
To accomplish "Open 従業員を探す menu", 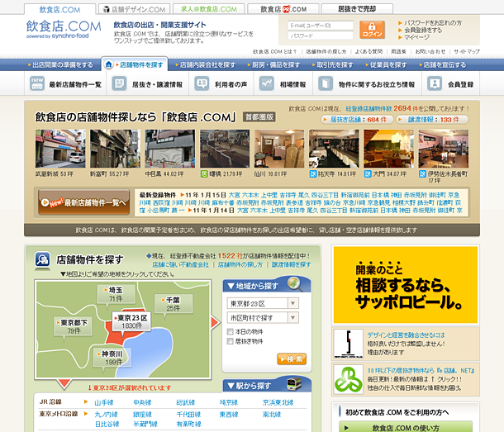I will click(x=386, y=65).
